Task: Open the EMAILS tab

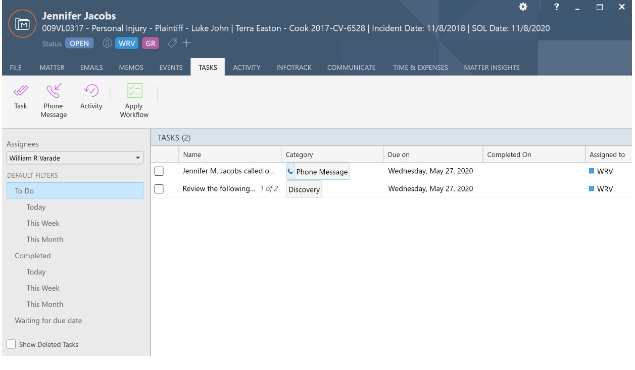Action: [92, 68]
